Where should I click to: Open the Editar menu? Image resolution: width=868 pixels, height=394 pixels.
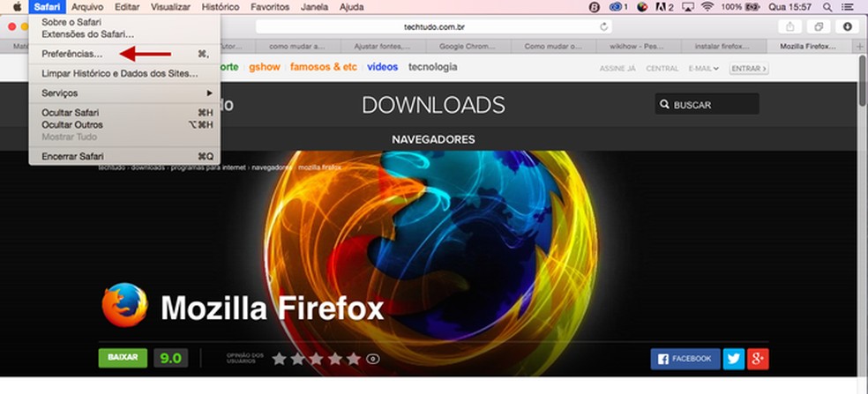pos(127,7)
